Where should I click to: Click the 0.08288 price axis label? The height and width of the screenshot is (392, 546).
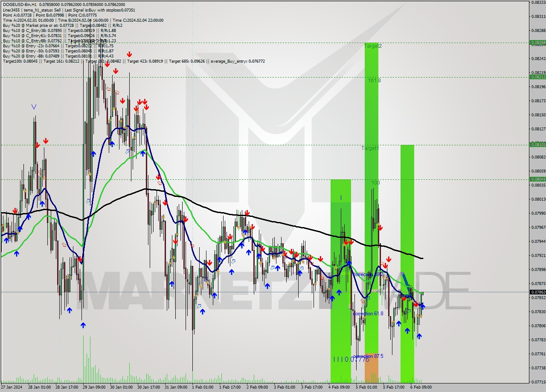click(x=538, y=31)
